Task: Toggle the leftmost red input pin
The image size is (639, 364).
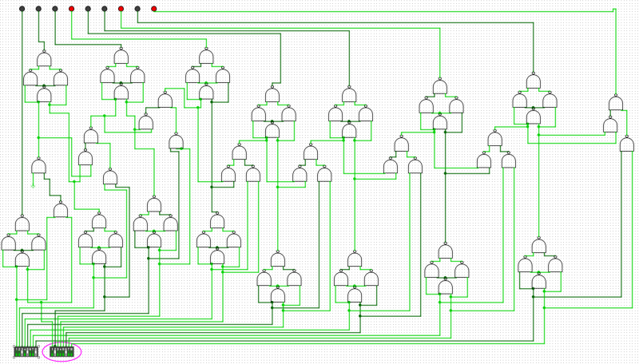Action: (71, 9)
